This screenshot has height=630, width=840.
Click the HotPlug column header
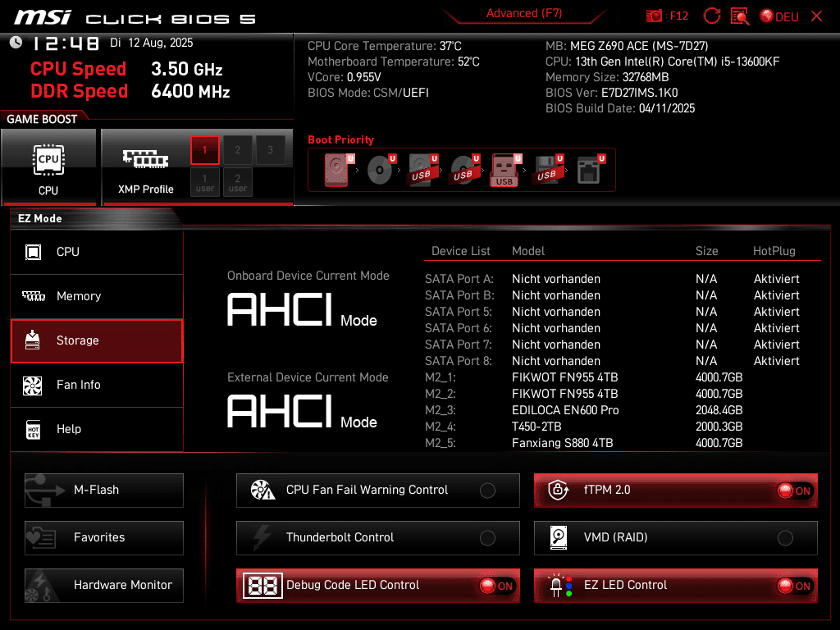(x=774, y=251)
